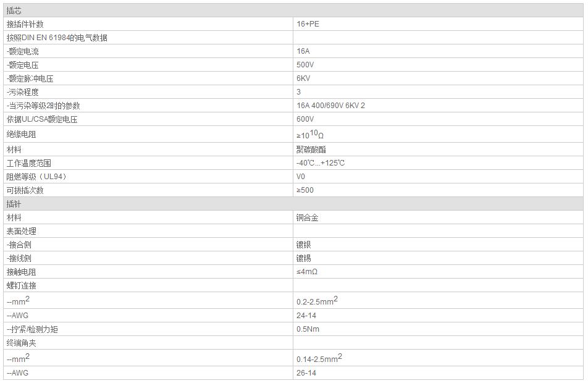Screen dimensions: 588x391
Task: Click the -40℃...+125℃ temperature range value
Action: coord(321,163)
